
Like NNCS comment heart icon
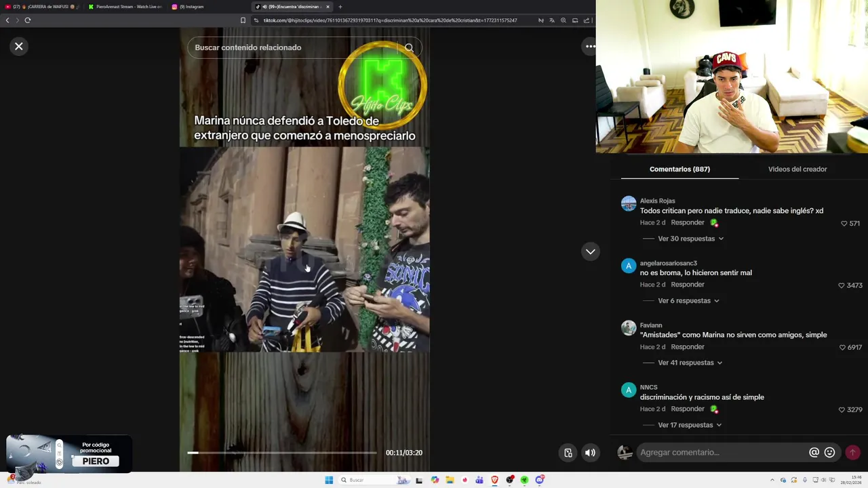click(x=842, y=409)
